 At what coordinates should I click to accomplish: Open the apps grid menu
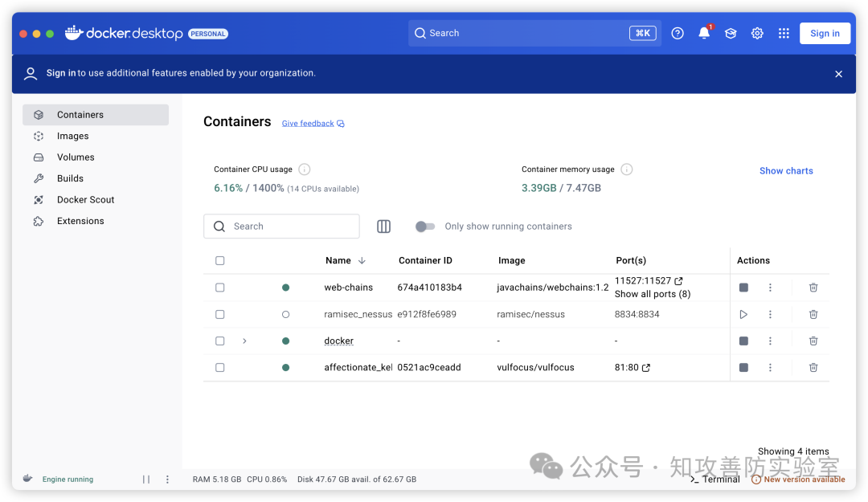coord(784,33)
